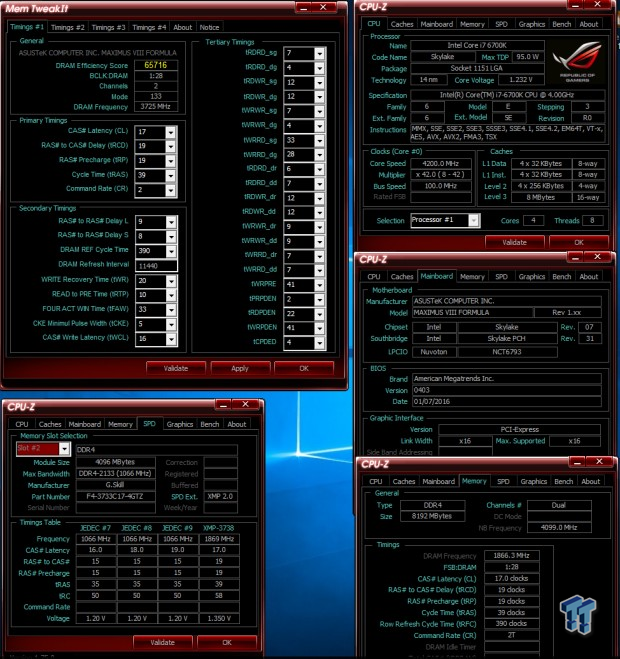Open Graphics tab in Mainboard CPU-Z window
This screenshot has width=620, height=659.
pyautogui.click(x=532, y=277)
